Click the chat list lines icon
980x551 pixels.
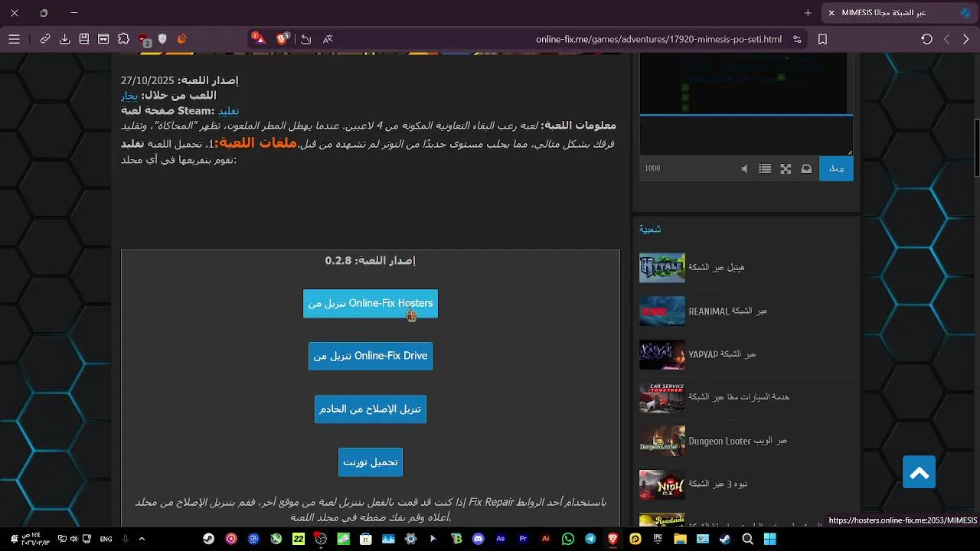point(765,169)
